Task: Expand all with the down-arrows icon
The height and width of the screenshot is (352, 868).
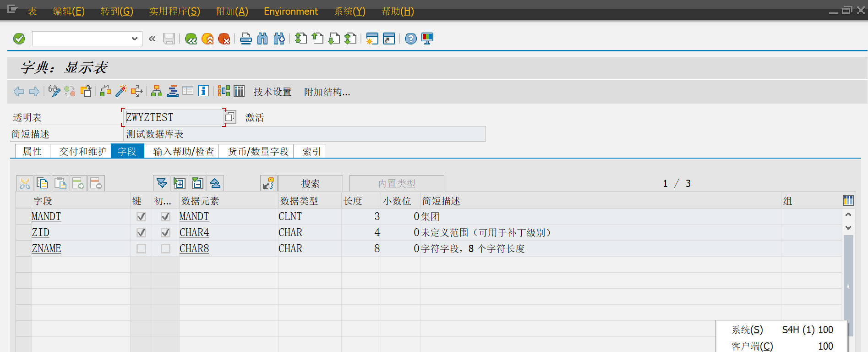Action: [x=162, y=183]
